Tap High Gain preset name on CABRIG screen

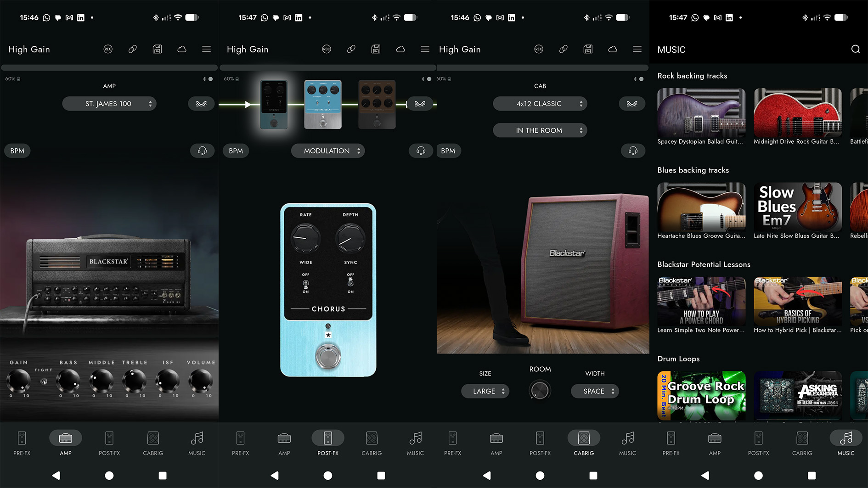coord(460,49)
